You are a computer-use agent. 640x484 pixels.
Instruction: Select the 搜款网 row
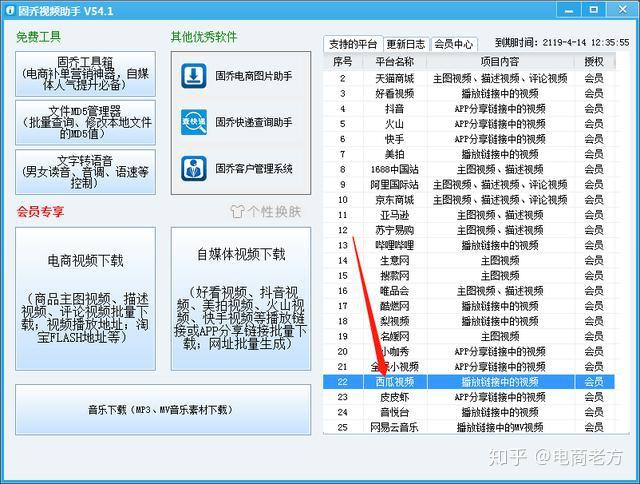click(x=469, y=275)
